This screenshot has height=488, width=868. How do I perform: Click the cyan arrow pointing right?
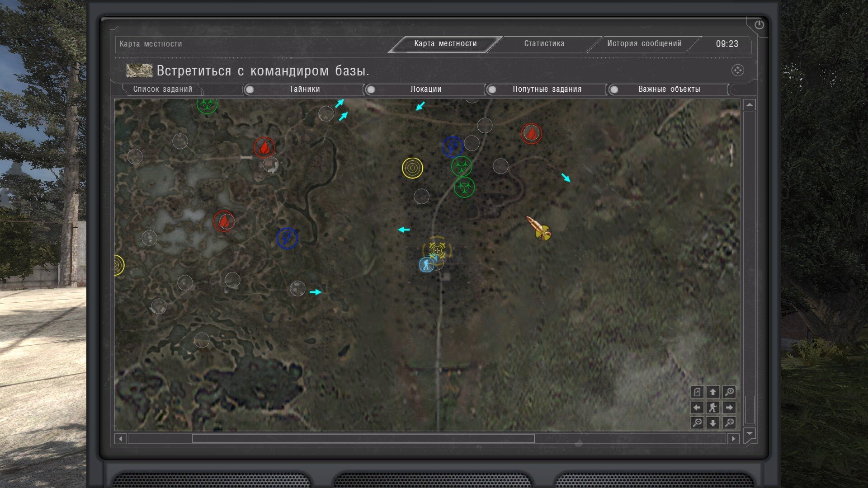[x=316, y=292]
